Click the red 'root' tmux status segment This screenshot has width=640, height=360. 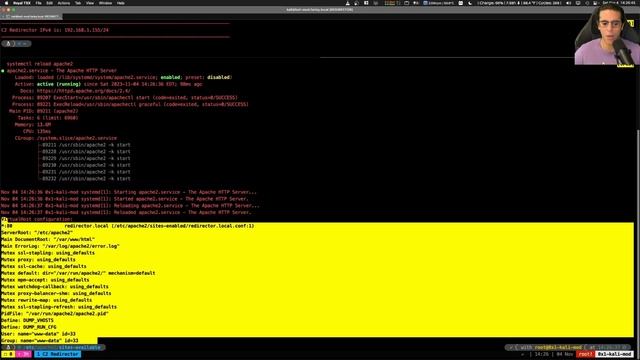pos(586,354)
